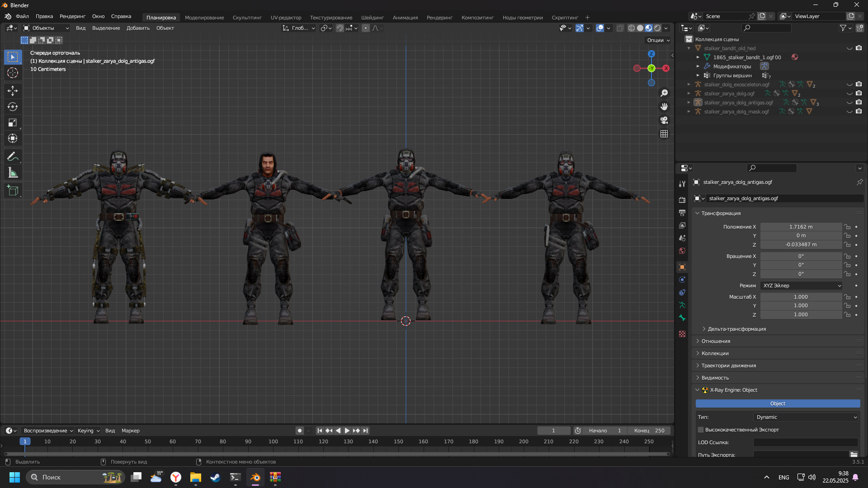Select the Measure tool
The width and height of the screenshot is (868, 488).
click(x=13, y=173)
